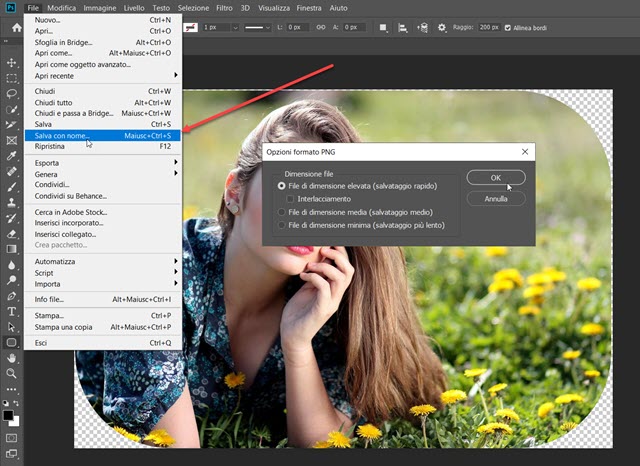
Task: Click Annulla in PNG options dialog
Action: coord(496,199)
